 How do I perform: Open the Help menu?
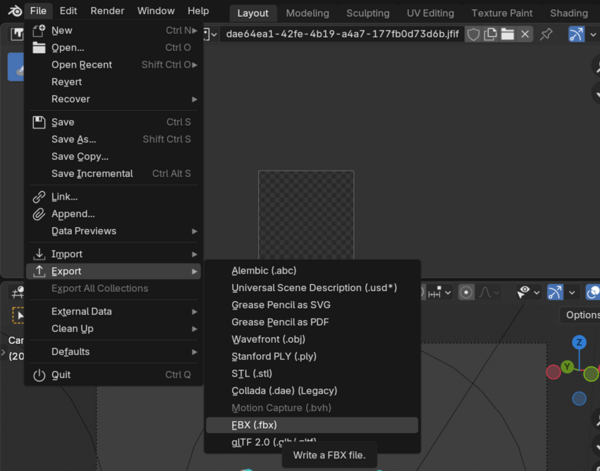point(198,11)
